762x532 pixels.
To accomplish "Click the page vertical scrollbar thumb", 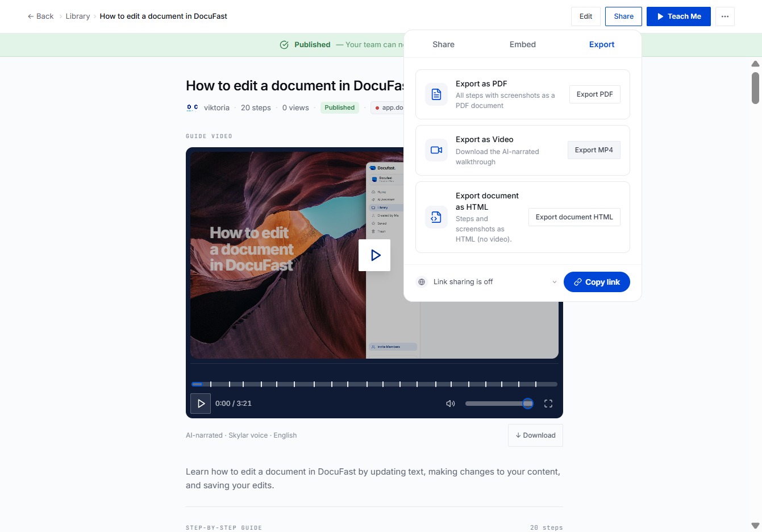I will pos(755,88).
